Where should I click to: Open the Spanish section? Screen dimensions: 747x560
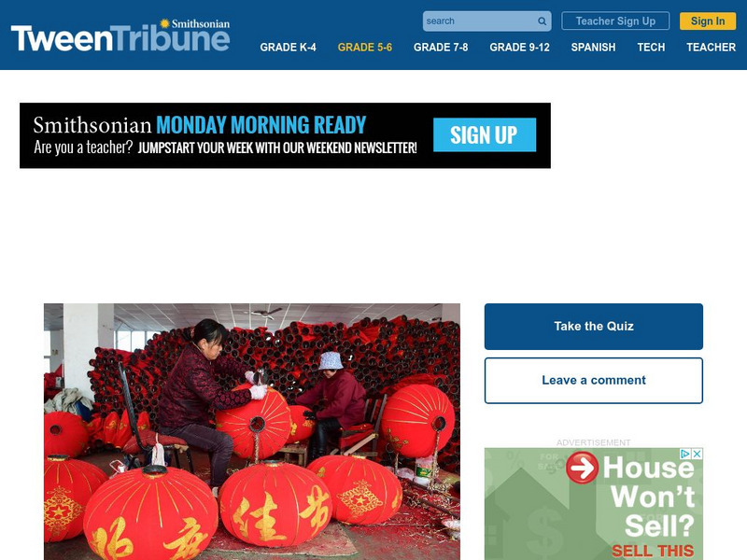tap(593, 48)
